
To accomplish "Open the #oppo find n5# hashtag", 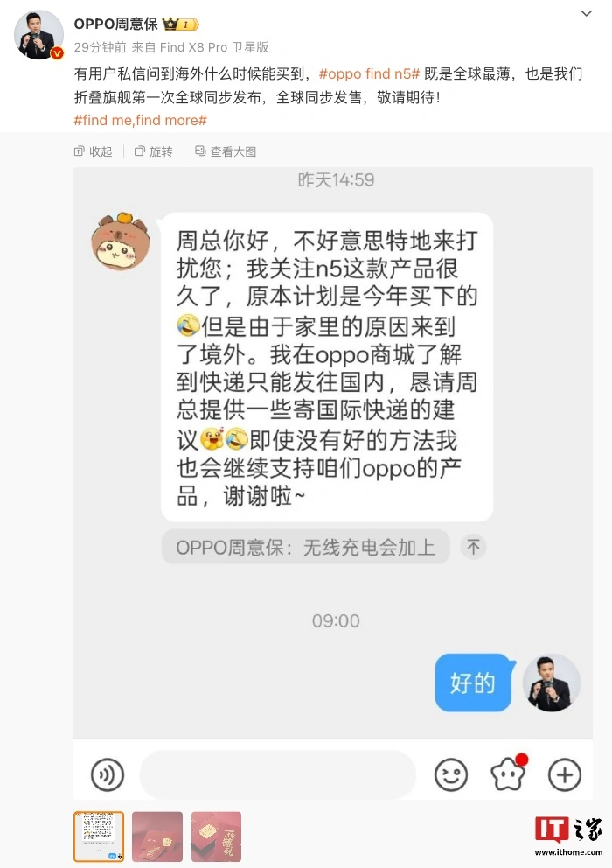I will point(370,74).
